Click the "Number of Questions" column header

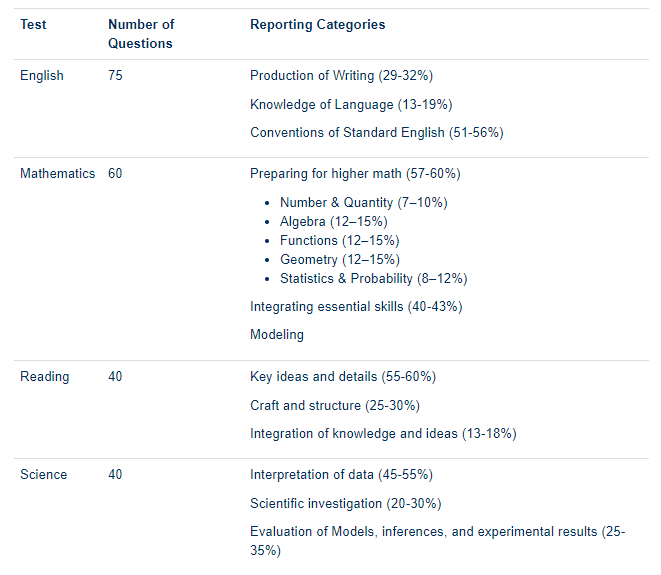point(141,34)
